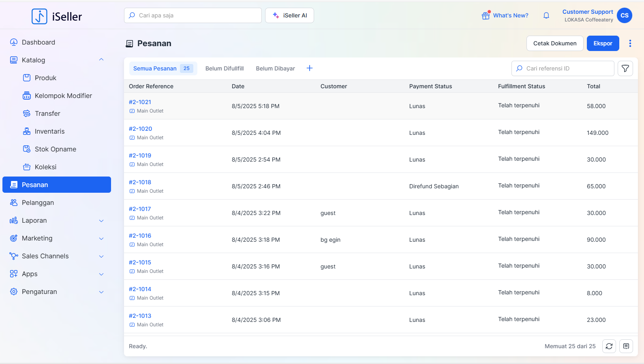Click the Cetak Dokumen button

554,43
